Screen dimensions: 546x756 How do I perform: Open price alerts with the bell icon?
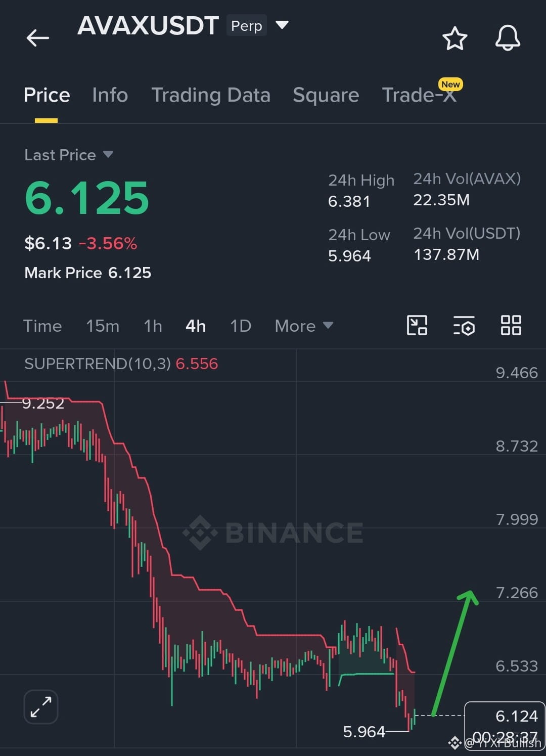point(508,38)
